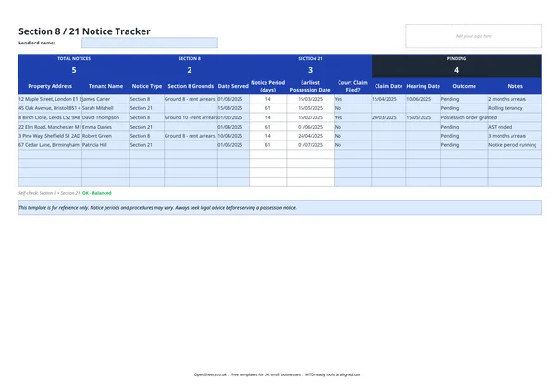Viewport: 555px width, 392px height.
Task: Click the 'OK - Balanced' self-check status
Action: coord(96,193)
